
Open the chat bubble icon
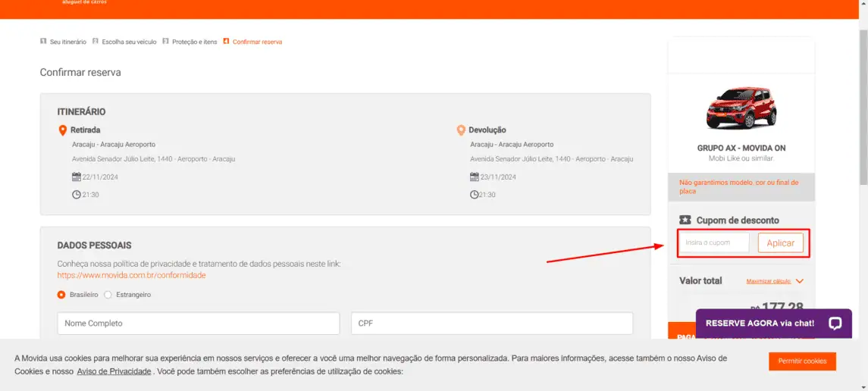coord(835,324)
